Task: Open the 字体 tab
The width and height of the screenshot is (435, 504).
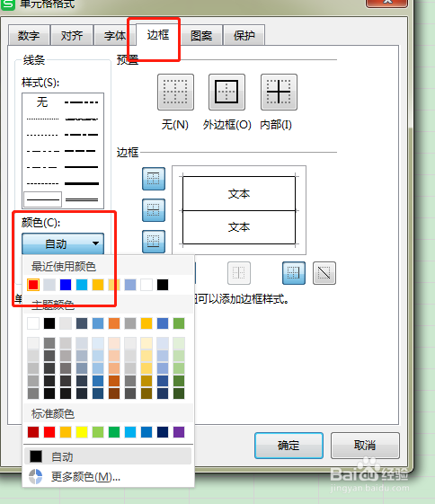Action: click(x=115, y=35)
